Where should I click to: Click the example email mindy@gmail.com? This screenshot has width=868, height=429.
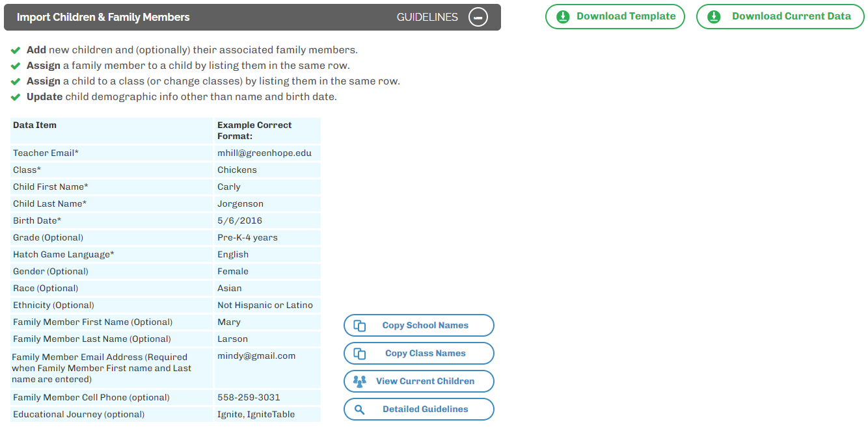[256, 356]
